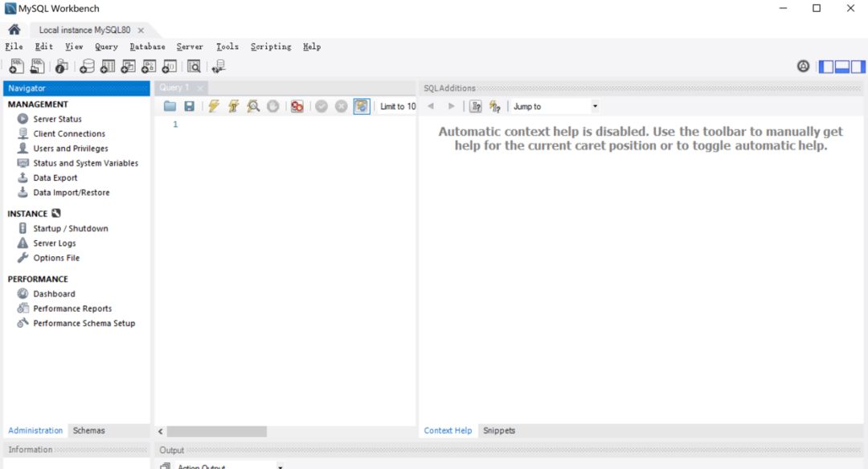Close the Query 1 tab
The height and width of the screenshot is (469, 868).
point(200,88)
